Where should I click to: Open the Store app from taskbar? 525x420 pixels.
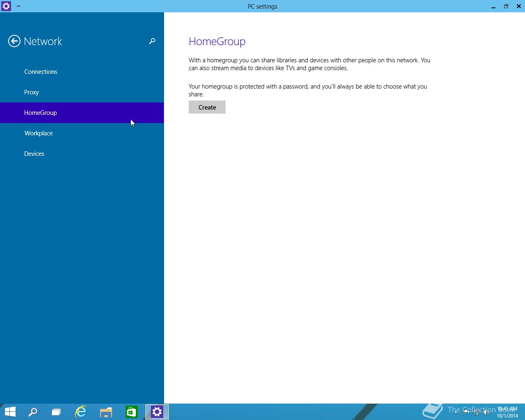tap(132, 412)
